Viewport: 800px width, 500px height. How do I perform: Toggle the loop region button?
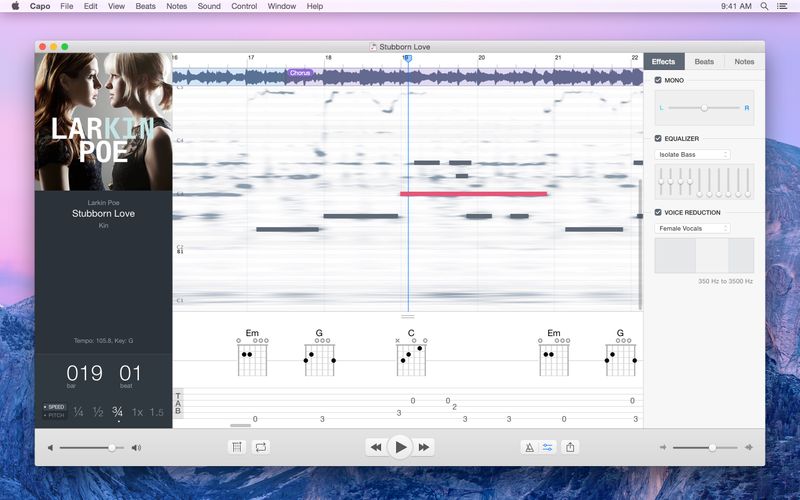coord(261,447)
